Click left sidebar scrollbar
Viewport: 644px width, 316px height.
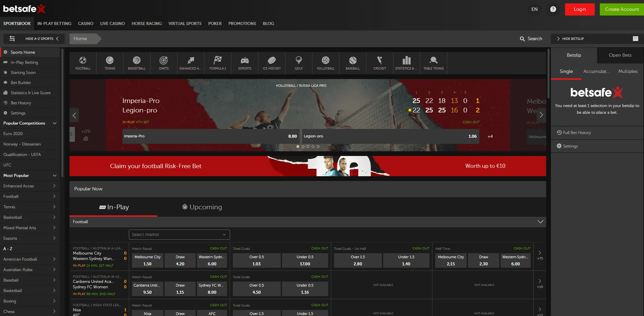[x=62, y=113]
